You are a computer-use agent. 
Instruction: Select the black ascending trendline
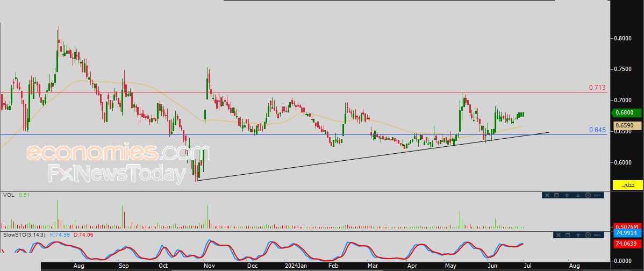point(373,156)
